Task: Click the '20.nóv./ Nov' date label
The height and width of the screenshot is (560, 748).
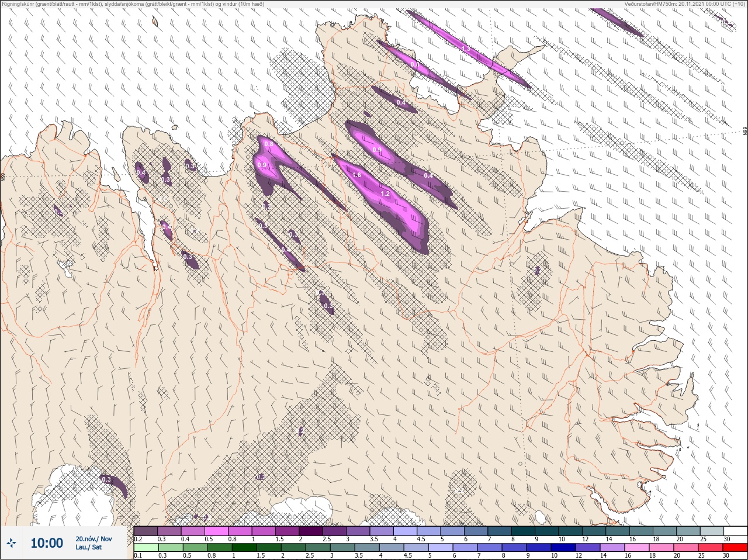Action: pos(93,539)
